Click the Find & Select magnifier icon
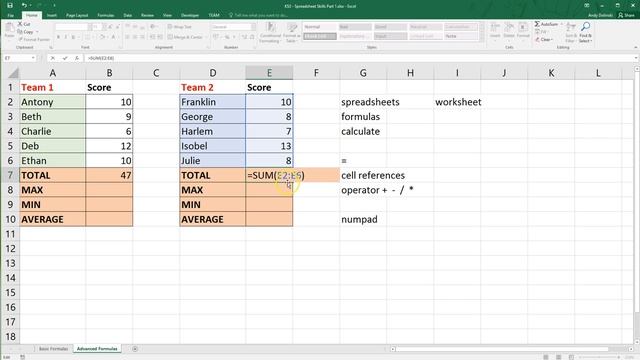Viewport: 640px width, 360px height. (585, 27)
